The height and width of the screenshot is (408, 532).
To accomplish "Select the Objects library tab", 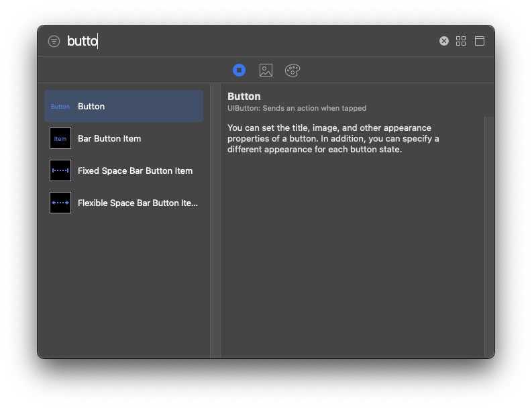I will coord(240,70).
